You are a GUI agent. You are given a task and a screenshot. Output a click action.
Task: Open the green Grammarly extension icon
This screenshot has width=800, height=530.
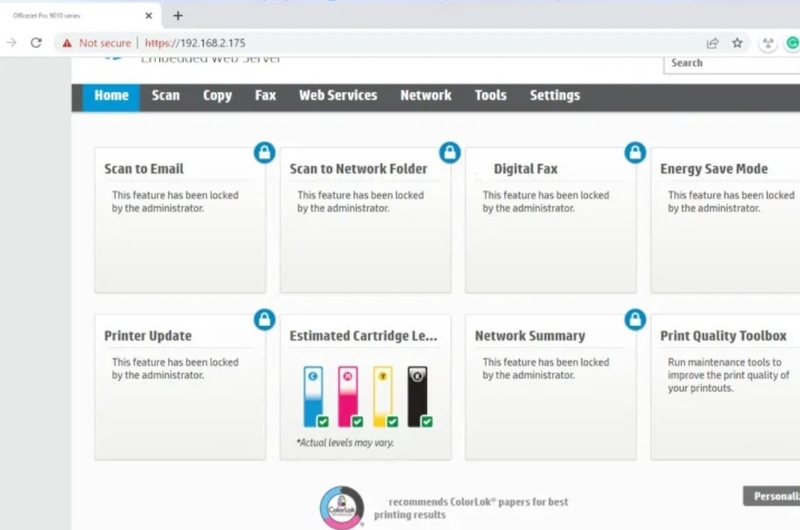pos(792,43)
